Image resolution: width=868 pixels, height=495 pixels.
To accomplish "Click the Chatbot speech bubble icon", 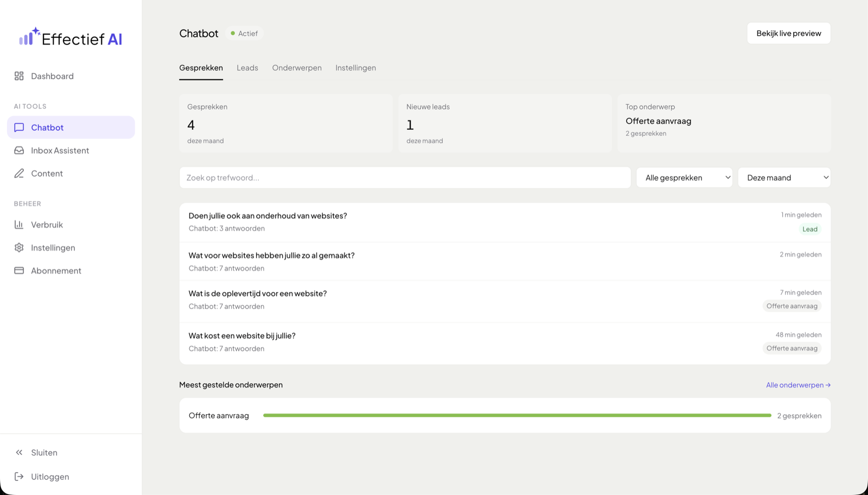I will pos(19,128).
